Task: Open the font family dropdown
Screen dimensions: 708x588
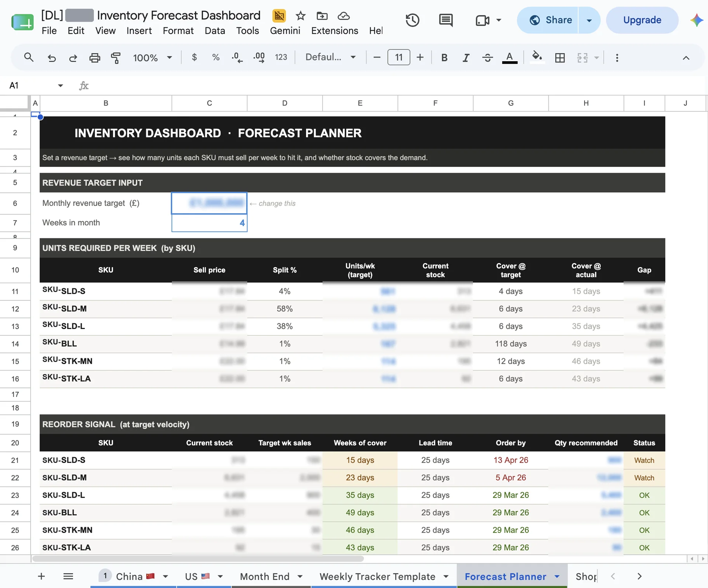Action: (x=330, y=58)
